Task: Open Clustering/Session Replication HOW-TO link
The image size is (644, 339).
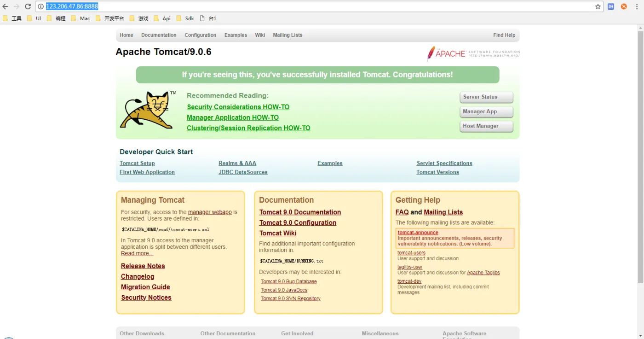Action: point(248,128)
